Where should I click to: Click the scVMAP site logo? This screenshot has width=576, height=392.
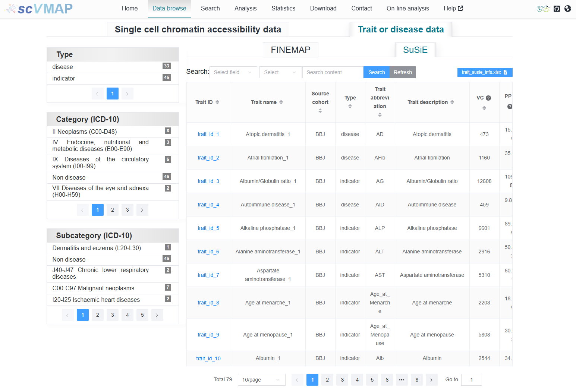pyautogui.click(x=40, y=9)
